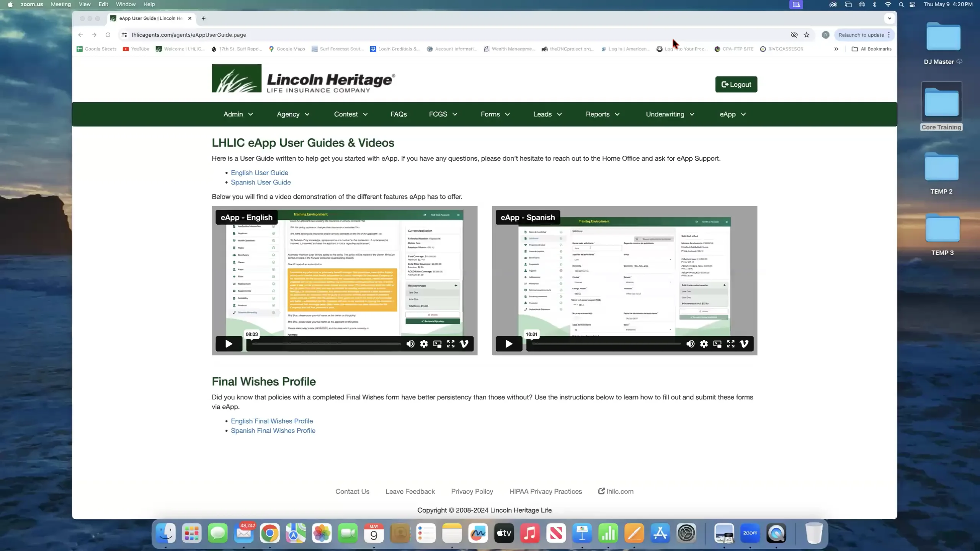Screen dimensions: 980x551
Task: Click the Lincoln Heritage logo
Action: point(303,78)
